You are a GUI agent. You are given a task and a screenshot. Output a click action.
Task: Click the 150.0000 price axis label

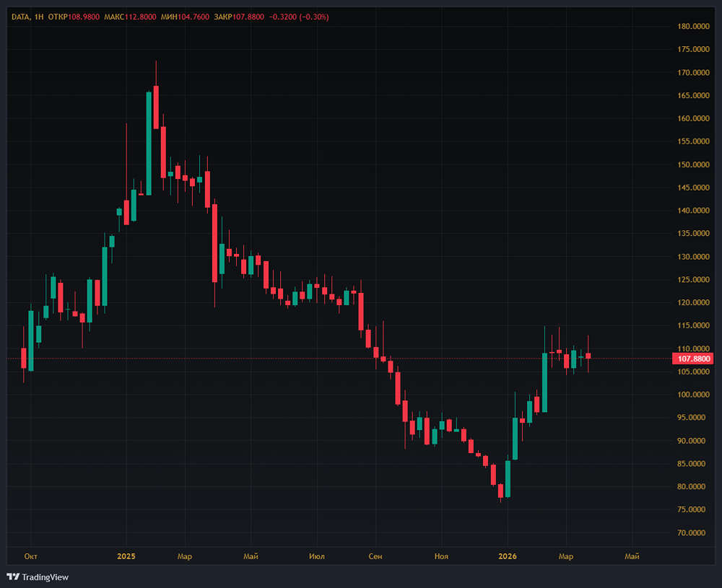693,164
